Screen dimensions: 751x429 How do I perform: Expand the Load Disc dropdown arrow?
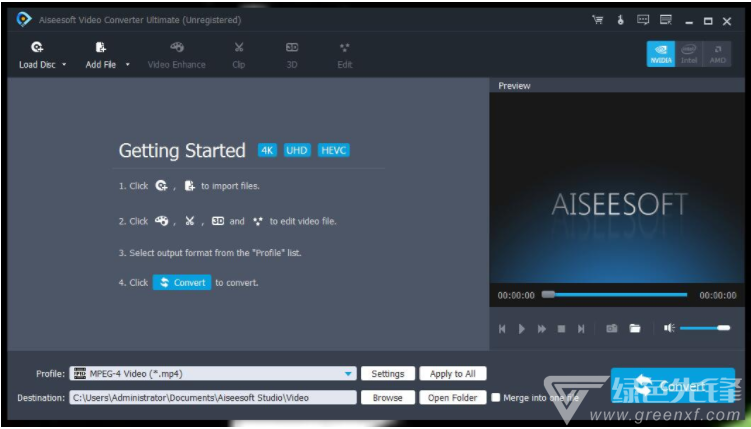65,65
